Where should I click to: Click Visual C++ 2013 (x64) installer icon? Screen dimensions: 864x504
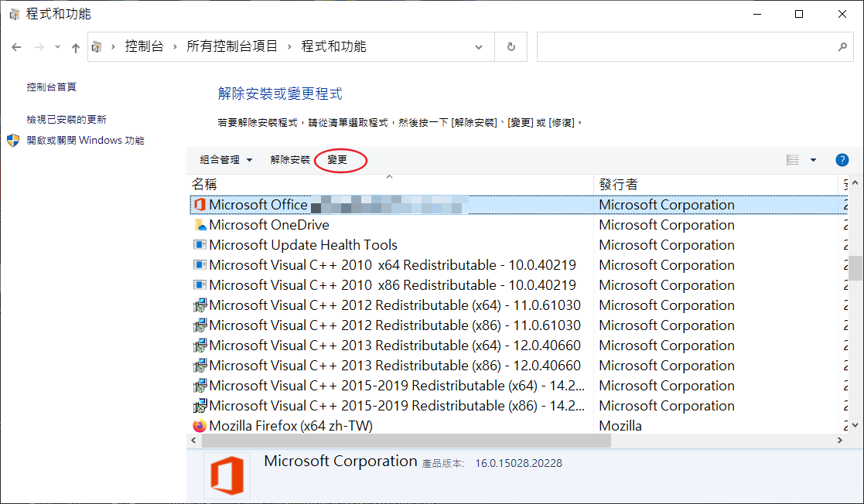(200, 346)
